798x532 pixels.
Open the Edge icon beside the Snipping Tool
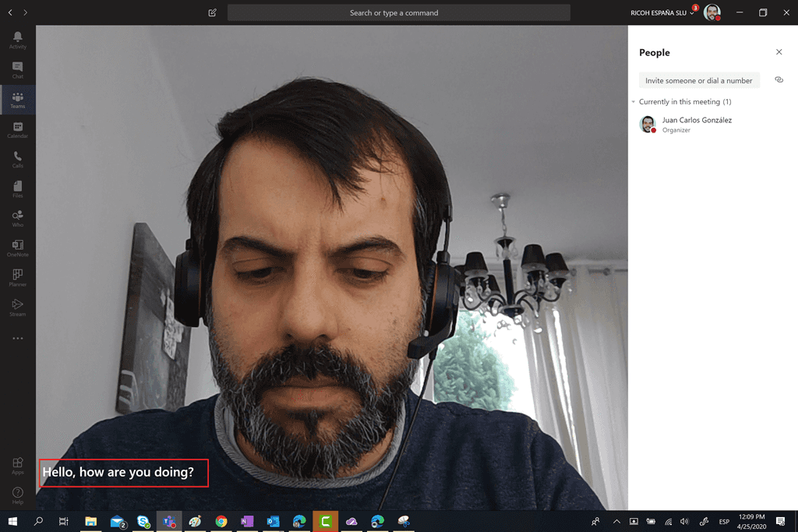pyautogui.click(x=378, y=521)
